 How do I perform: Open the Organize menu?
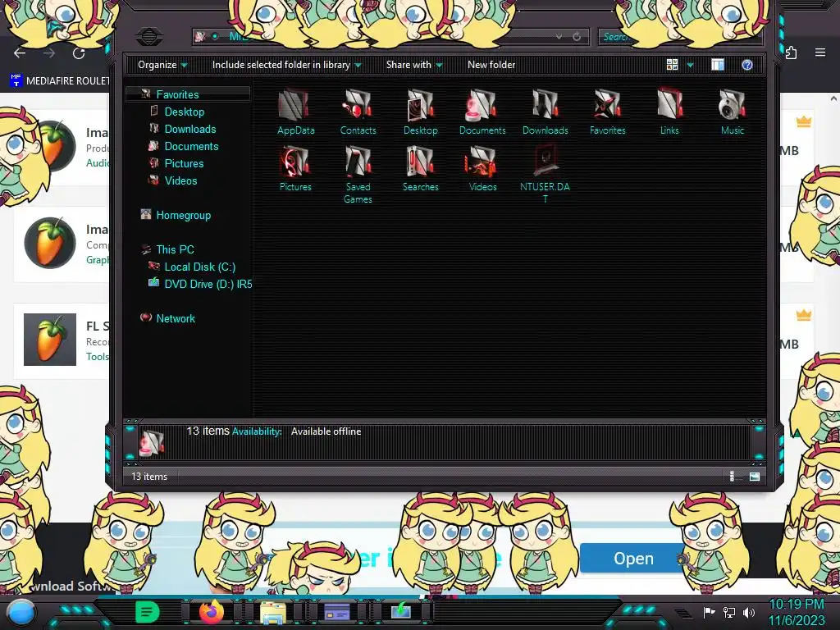[x=162, y=65]
